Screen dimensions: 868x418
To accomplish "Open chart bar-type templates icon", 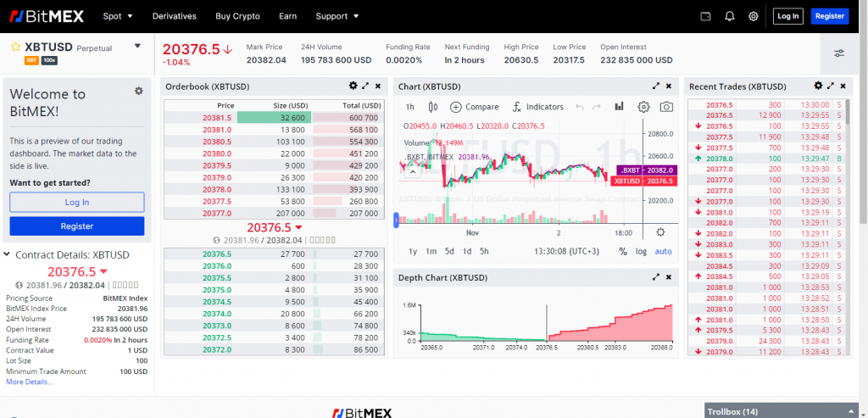I will [x=619, y=106].
